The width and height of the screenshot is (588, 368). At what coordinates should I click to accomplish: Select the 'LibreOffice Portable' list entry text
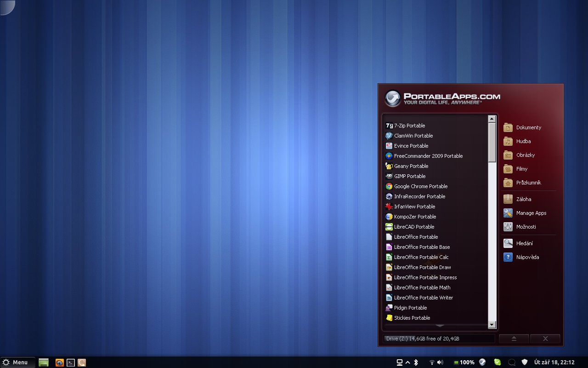point(416,237)
